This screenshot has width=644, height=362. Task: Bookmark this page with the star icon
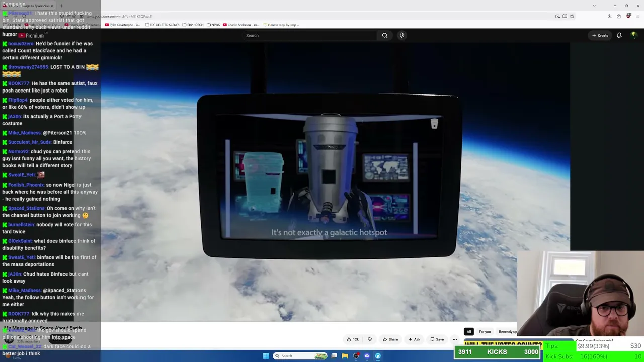coord(572,16)
